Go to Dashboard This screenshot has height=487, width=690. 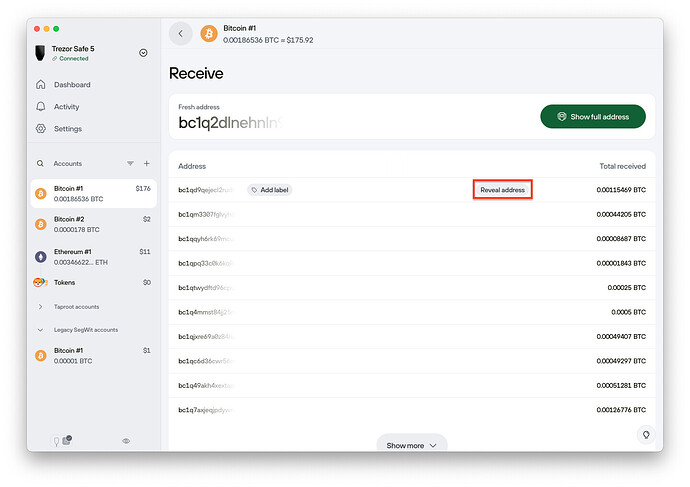point(72,84)
